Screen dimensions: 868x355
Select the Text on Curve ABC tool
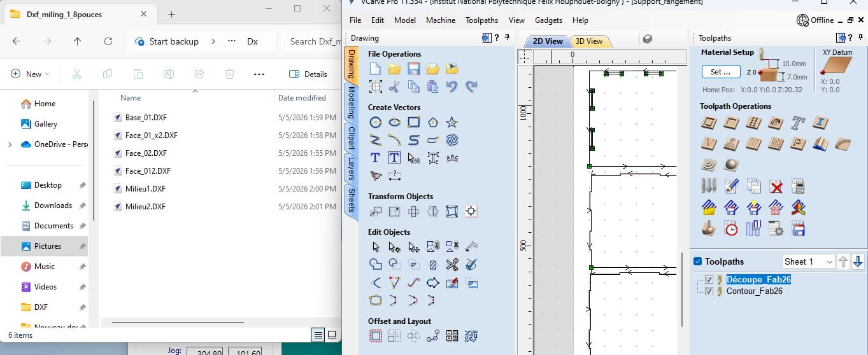click(x=453, y=158)
